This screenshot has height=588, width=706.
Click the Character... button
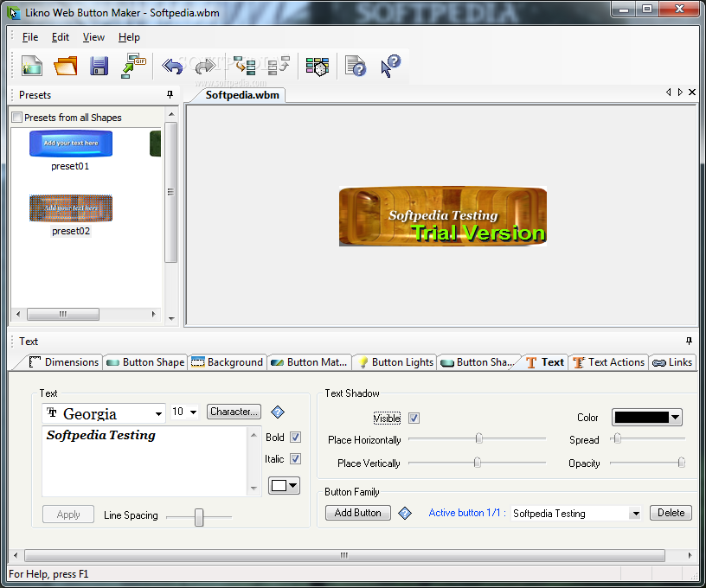point(234,412)
